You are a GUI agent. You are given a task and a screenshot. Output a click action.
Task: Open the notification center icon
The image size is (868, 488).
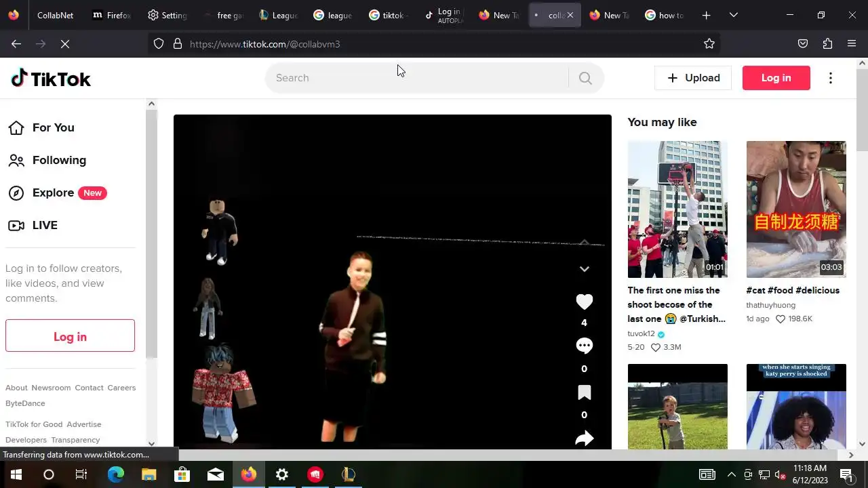tap(846, 474)
